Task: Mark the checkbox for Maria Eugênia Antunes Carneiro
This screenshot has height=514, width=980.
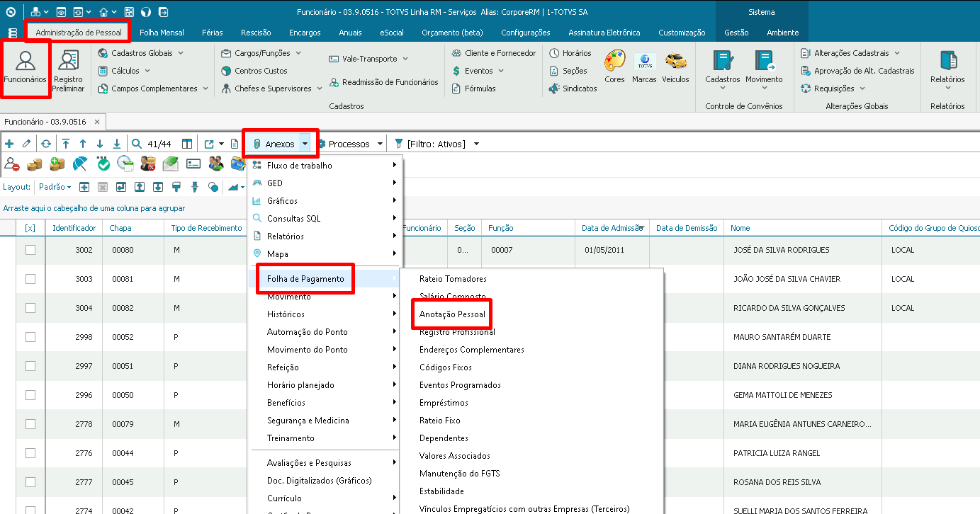Action: [x=30, y=424]
